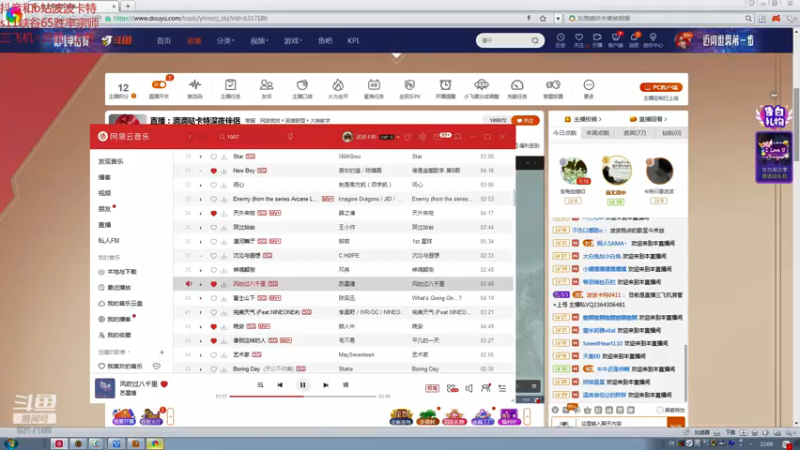Click the orange 关注 follow button

(524, 120)
